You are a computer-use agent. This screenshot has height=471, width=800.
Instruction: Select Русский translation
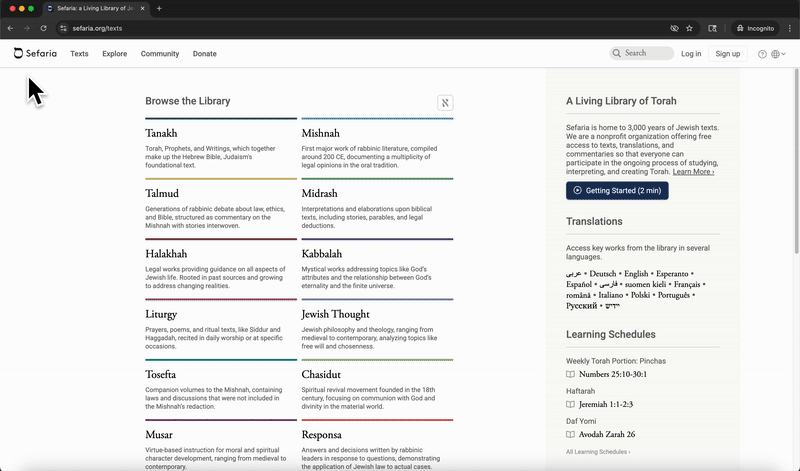point(581,306)
